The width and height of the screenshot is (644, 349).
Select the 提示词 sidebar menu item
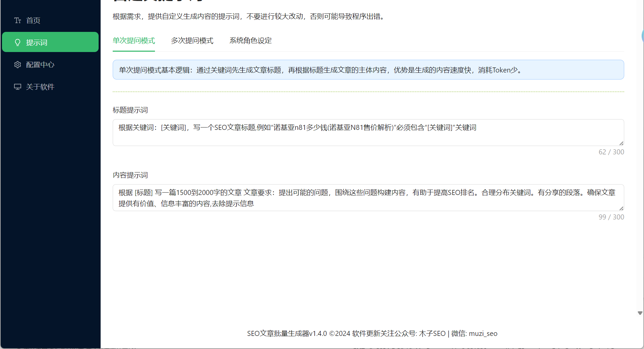[x=50, y=42]
